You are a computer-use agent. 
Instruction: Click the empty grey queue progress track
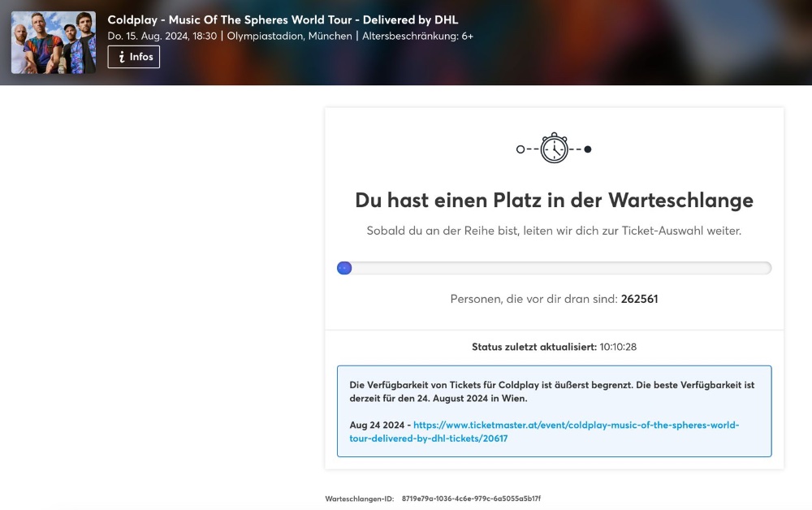(x=560, y=268)
